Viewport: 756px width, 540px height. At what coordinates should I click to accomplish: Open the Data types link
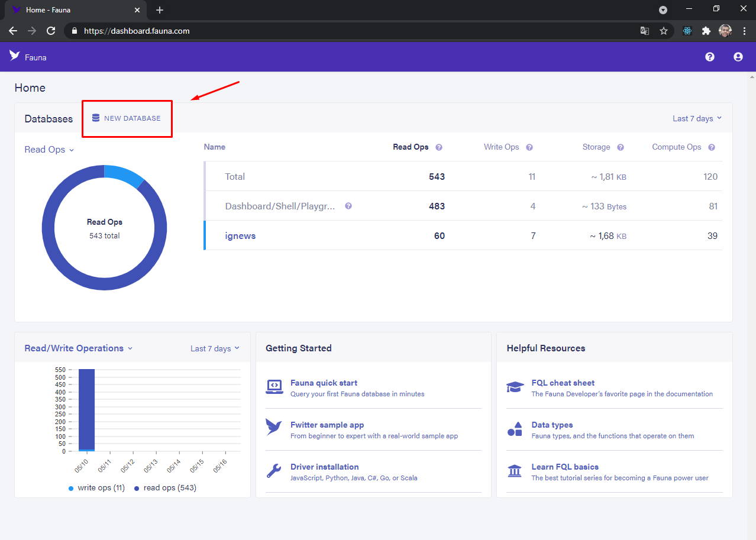pyautogui.click(x=552, y=425)
